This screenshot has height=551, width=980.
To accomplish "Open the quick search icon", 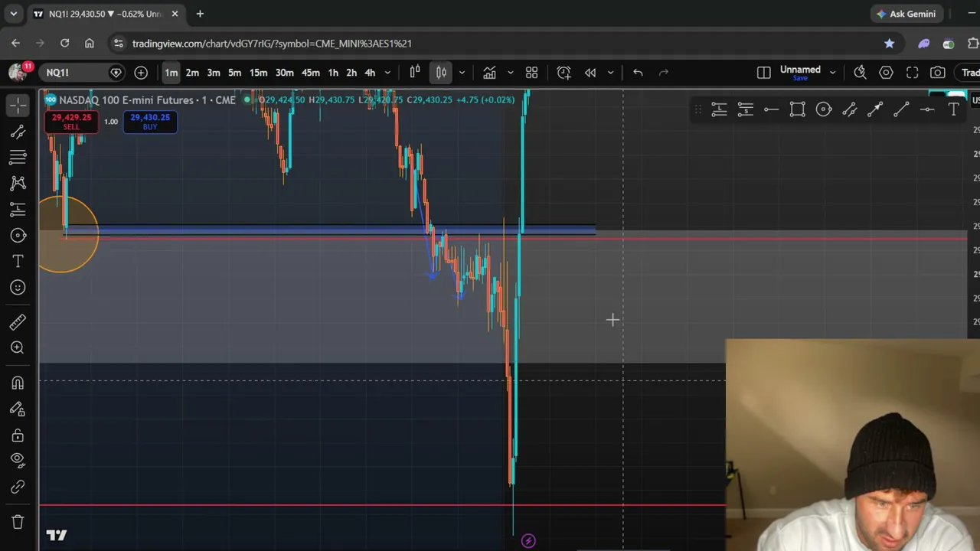I will [861, 73].
